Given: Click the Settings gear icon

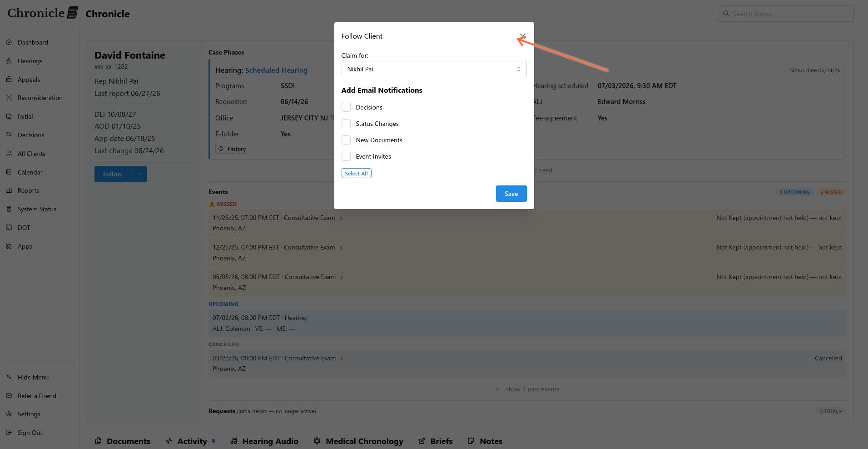Looking at the screenshot, I should 9,414.
